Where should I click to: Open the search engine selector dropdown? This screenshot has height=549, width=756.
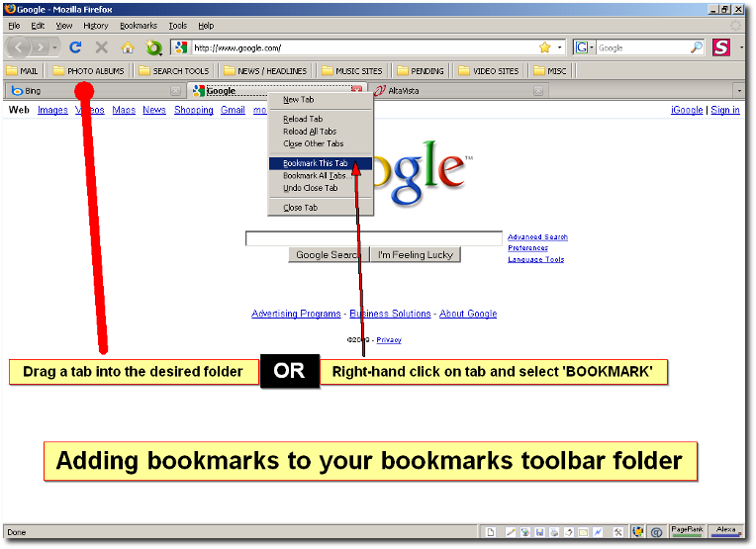[x=585, y=47]
